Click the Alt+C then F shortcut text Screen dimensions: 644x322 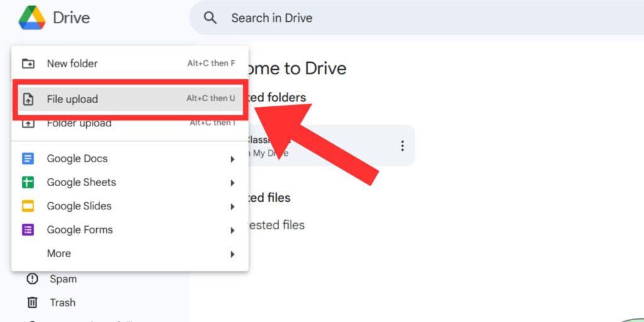(x=211, y=64)
